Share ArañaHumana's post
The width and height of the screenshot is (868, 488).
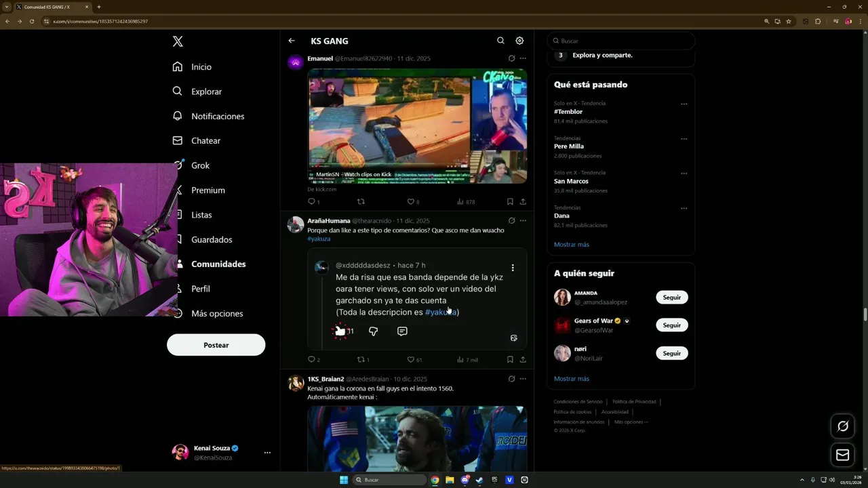523,359
